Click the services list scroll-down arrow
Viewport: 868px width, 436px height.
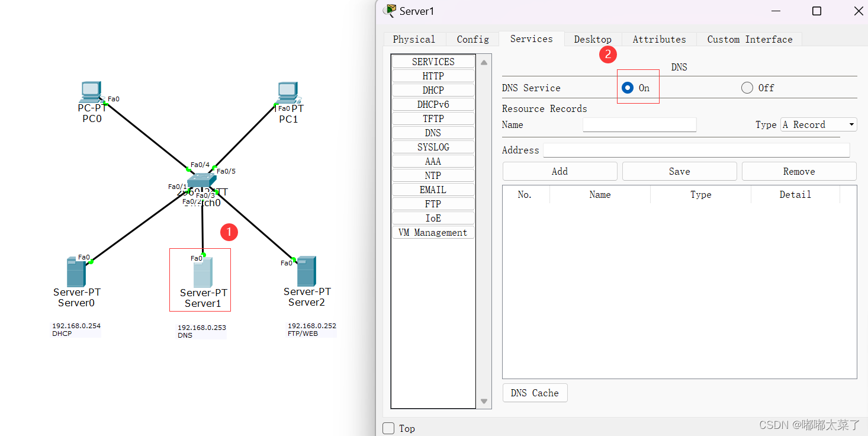click(x=484, y=401)
